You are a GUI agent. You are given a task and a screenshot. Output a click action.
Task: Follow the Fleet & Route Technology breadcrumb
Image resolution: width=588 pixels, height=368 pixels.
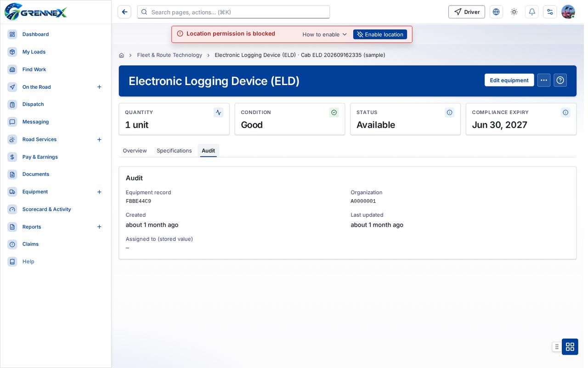(170, 55)
